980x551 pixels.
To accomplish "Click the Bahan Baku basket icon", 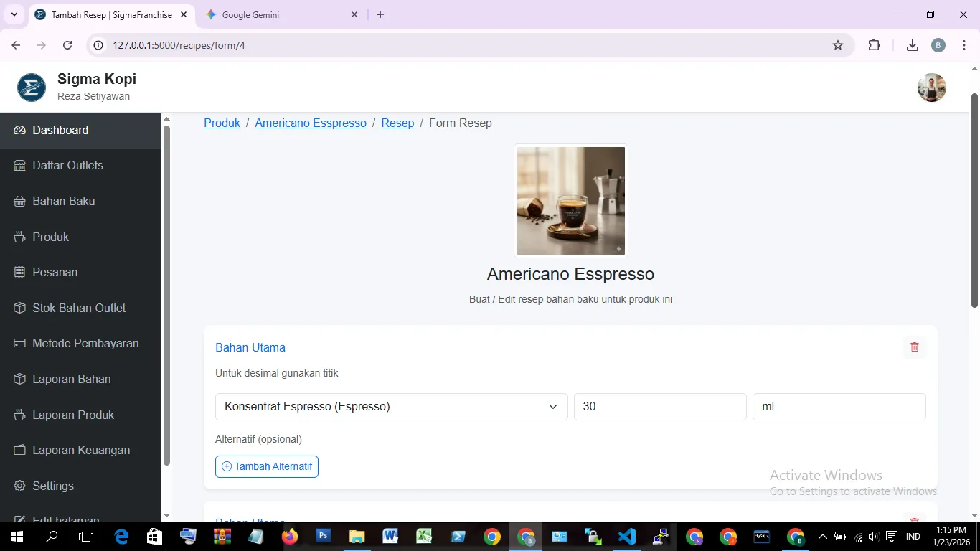I will click(x=19, y=202).
